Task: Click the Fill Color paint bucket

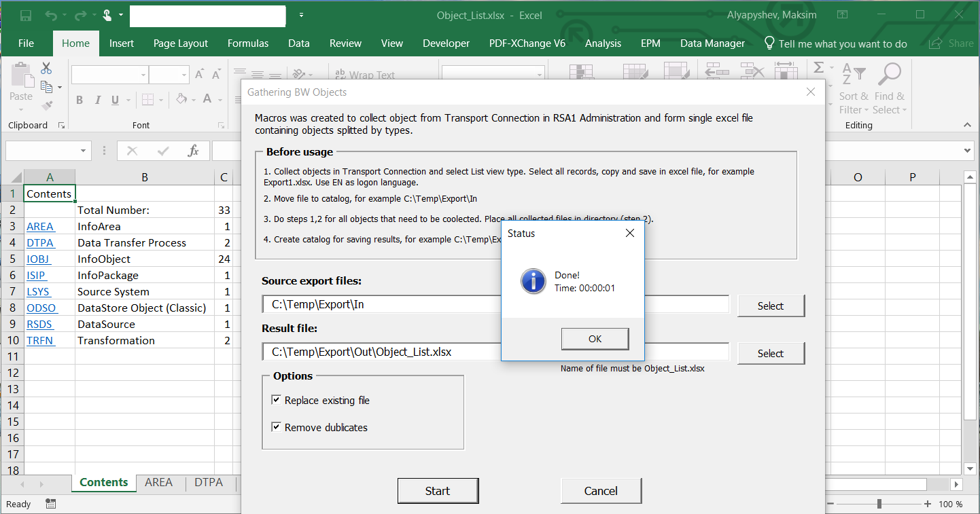Action: tap(181, 99)
